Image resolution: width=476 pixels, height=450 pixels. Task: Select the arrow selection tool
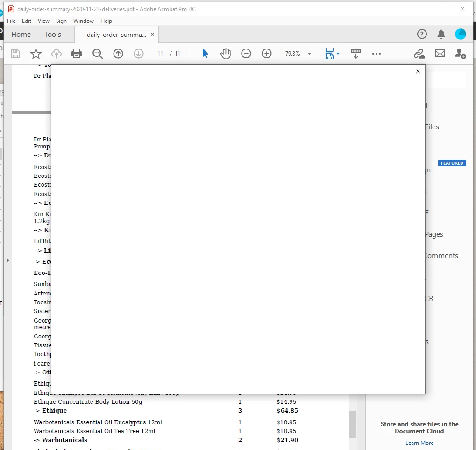(205, 54)
